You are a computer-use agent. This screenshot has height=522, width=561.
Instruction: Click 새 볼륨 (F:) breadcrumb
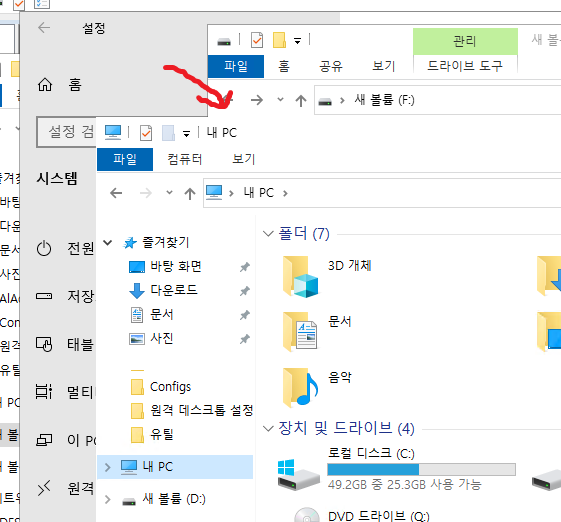click(x=384, y=100)
